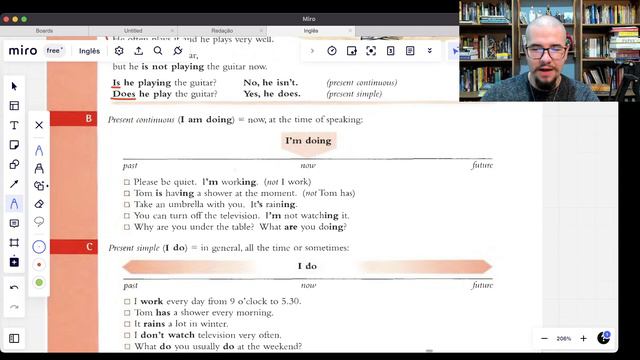This screenshot has width=640, height=360.
Task: Open the card add icon
Action: click(351, 51)
